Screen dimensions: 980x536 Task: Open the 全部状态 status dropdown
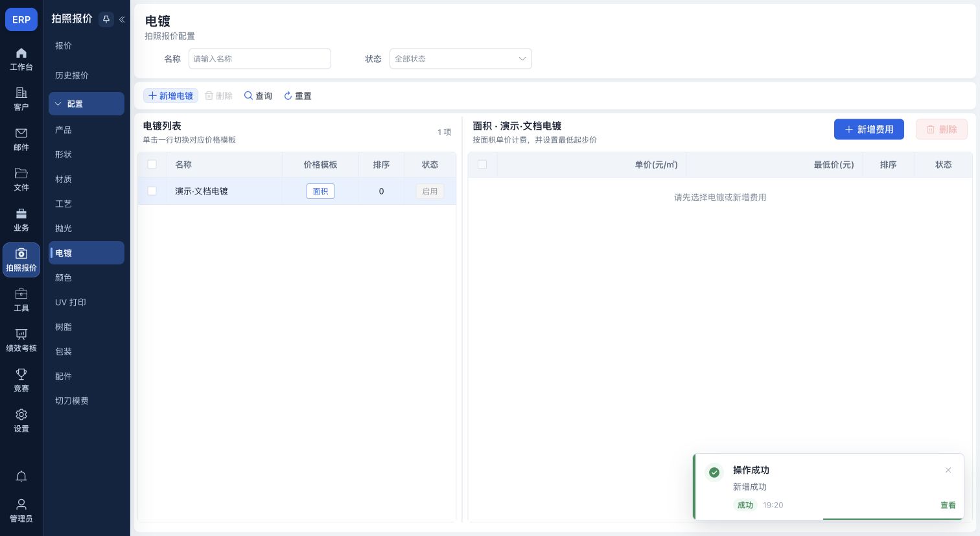tap(460, 58)
